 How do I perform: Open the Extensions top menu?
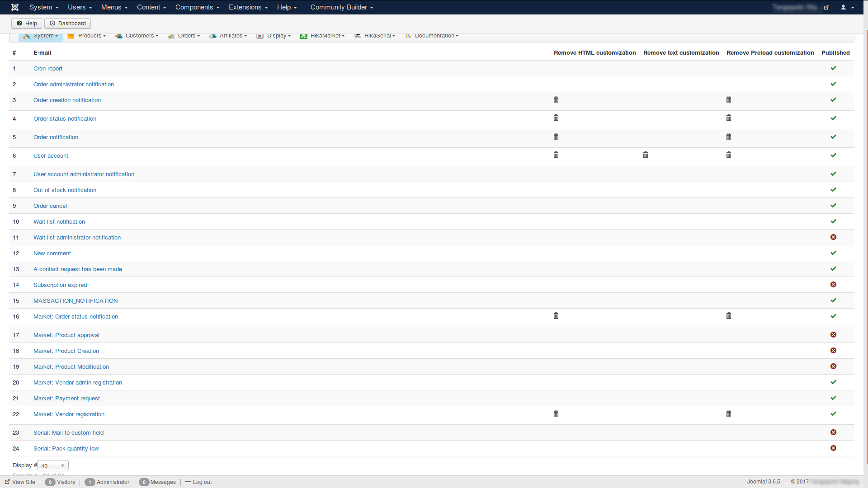[x=248, y=7]
